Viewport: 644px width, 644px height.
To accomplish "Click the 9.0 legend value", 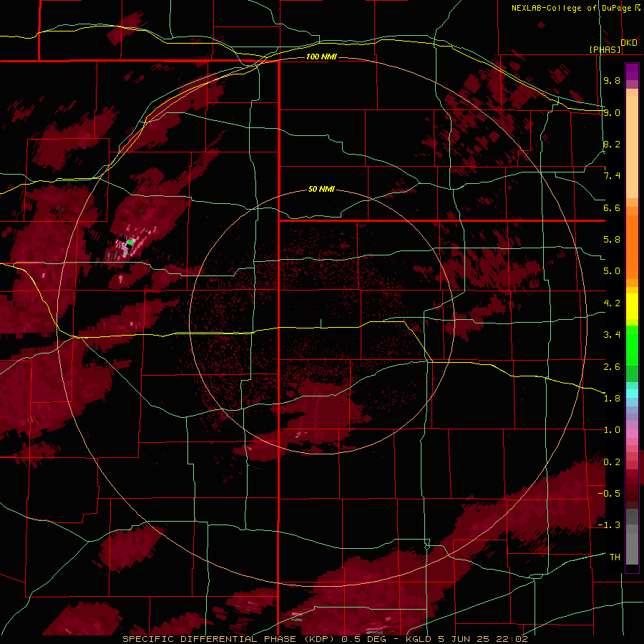I will coord(612,112).
